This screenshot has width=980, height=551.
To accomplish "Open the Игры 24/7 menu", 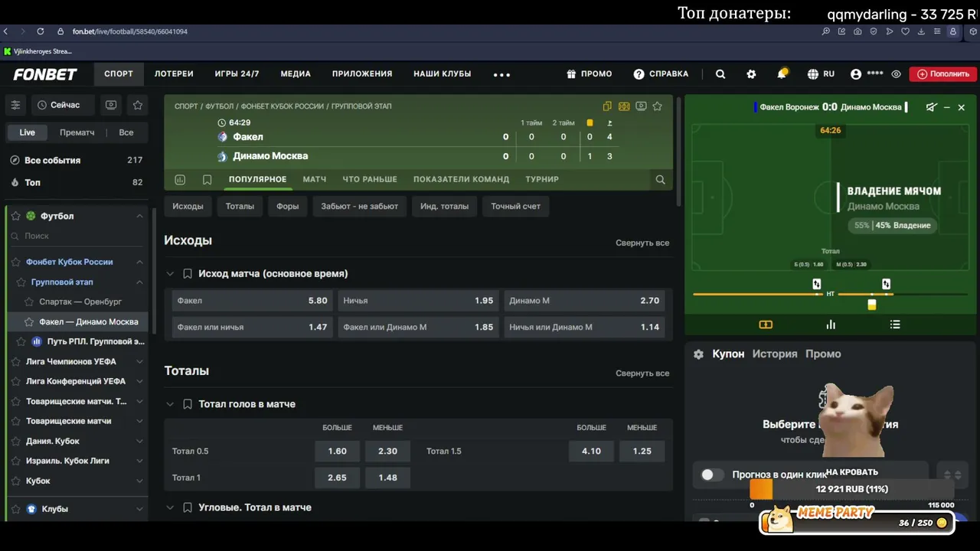I will [x=237, y=74].
